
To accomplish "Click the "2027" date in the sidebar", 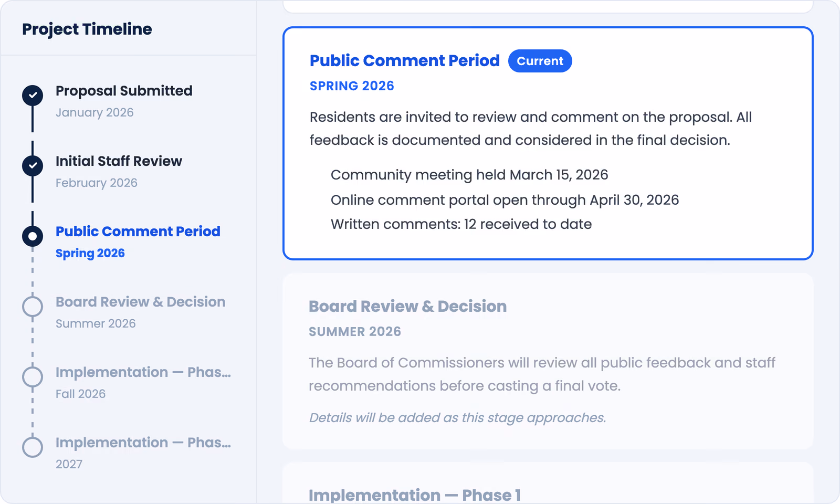I will pos(69,464).
